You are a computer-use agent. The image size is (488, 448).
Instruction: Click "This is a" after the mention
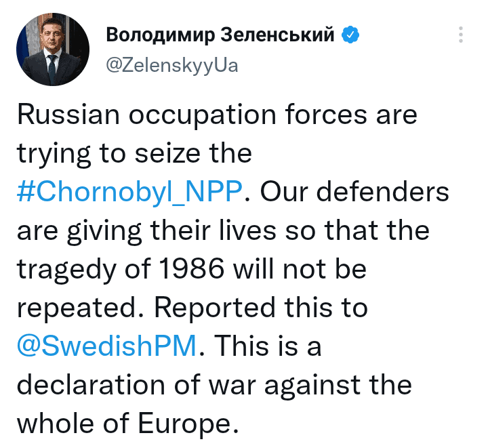(268, 346)
